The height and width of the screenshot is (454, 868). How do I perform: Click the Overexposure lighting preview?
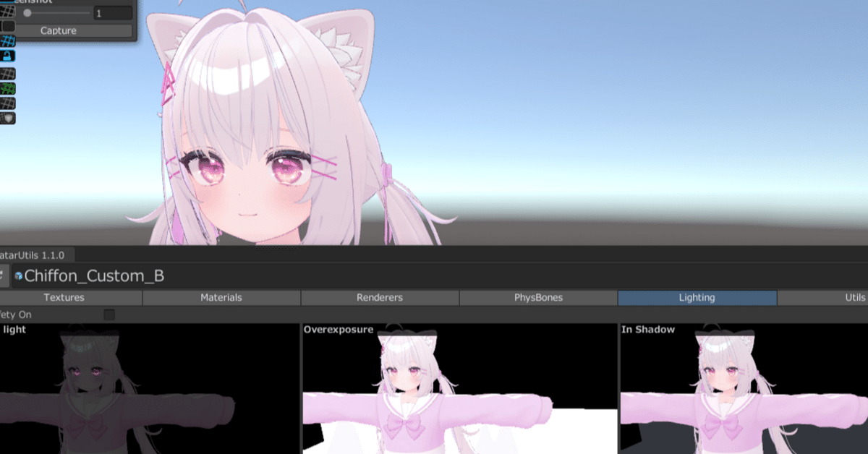point(459,388)
